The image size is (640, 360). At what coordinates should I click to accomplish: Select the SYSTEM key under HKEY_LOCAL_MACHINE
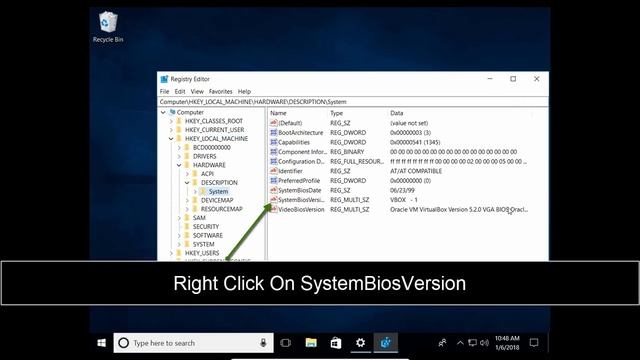[203, 244]
